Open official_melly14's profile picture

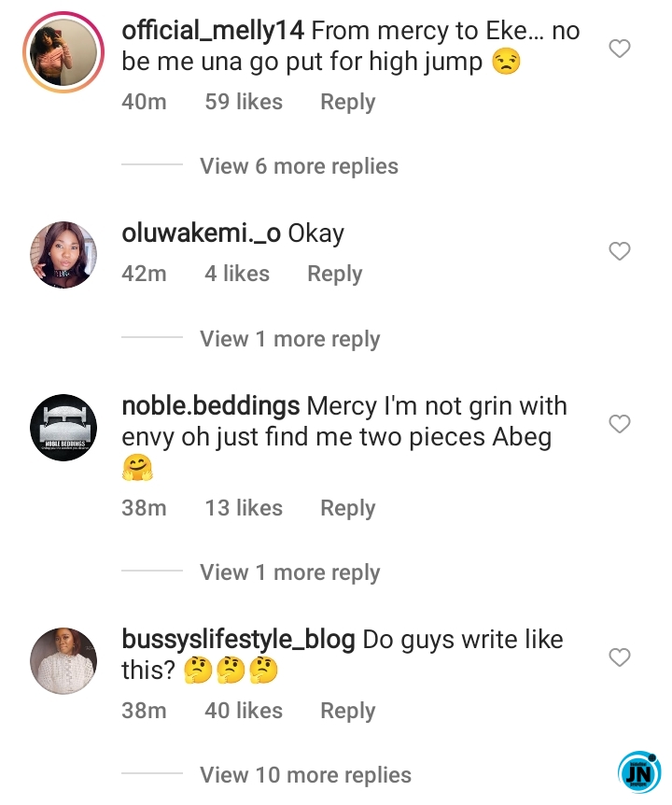63,52
